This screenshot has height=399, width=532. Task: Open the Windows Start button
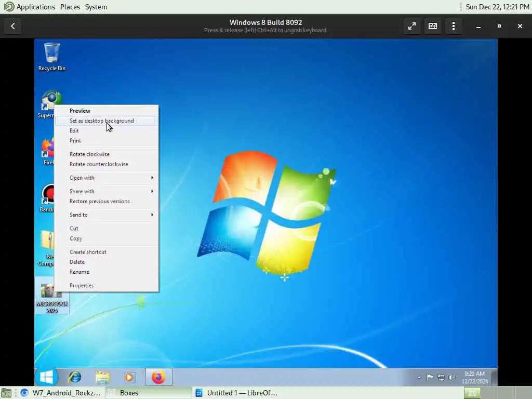tap(46, 377)
